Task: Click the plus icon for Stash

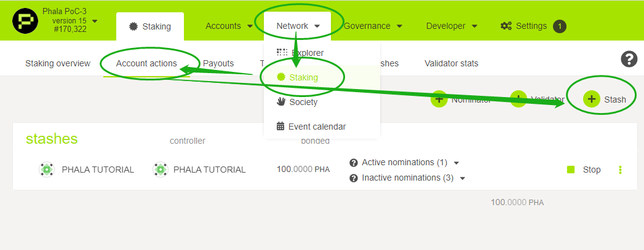Action: coord(592,100)
